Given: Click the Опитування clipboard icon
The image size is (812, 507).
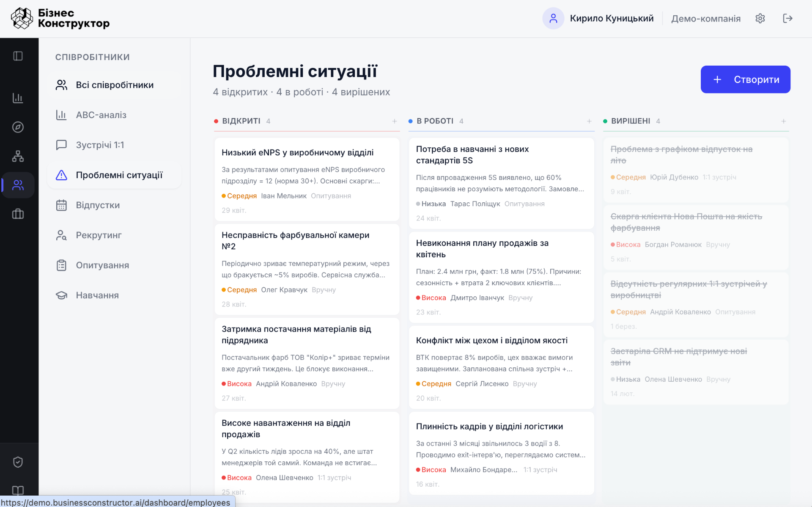Looking at the screenshot, I should 61,265.
